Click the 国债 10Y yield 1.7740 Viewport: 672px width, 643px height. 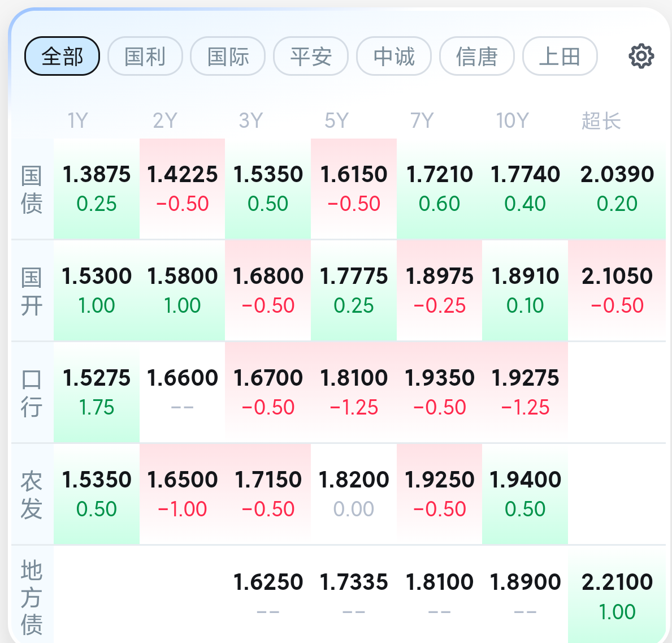click(525, 189)
